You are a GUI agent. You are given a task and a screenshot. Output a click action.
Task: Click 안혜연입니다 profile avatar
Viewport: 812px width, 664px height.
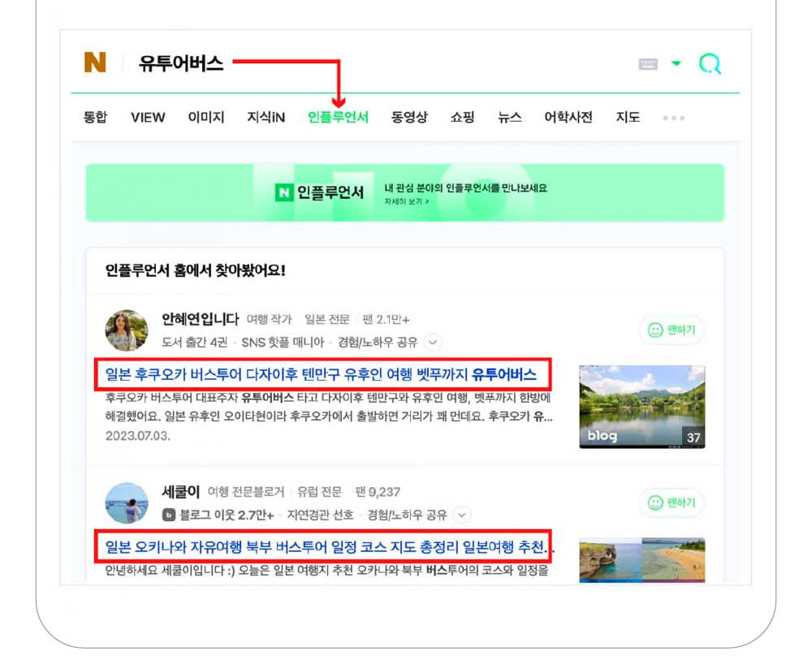[x=127, y=330]
